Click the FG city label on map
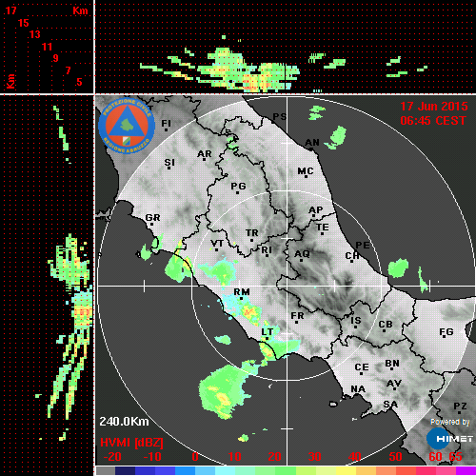Screen dimensions: 476x476 (x=446, y=331)
